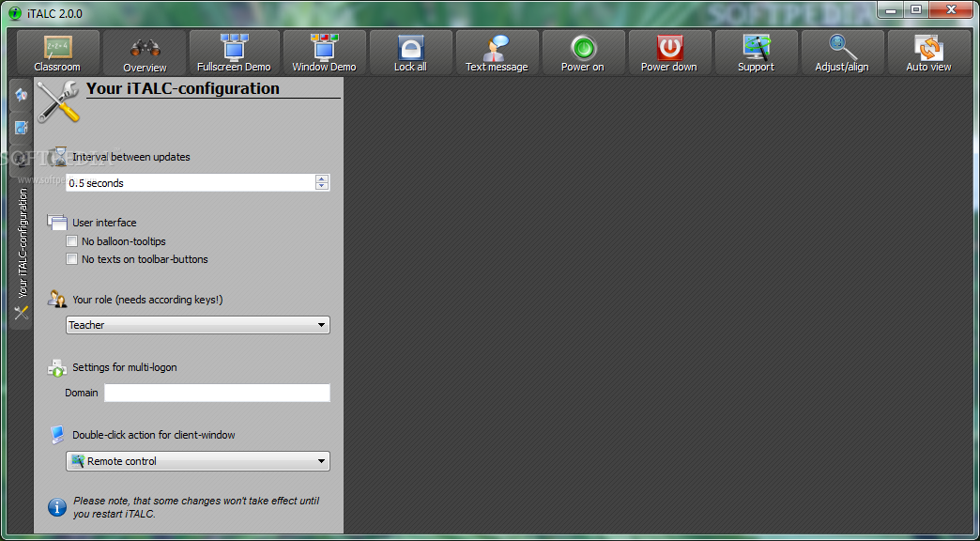Click the Interval between updates label
The width and height of the screenshot is (980, 541).
point(131,157)
